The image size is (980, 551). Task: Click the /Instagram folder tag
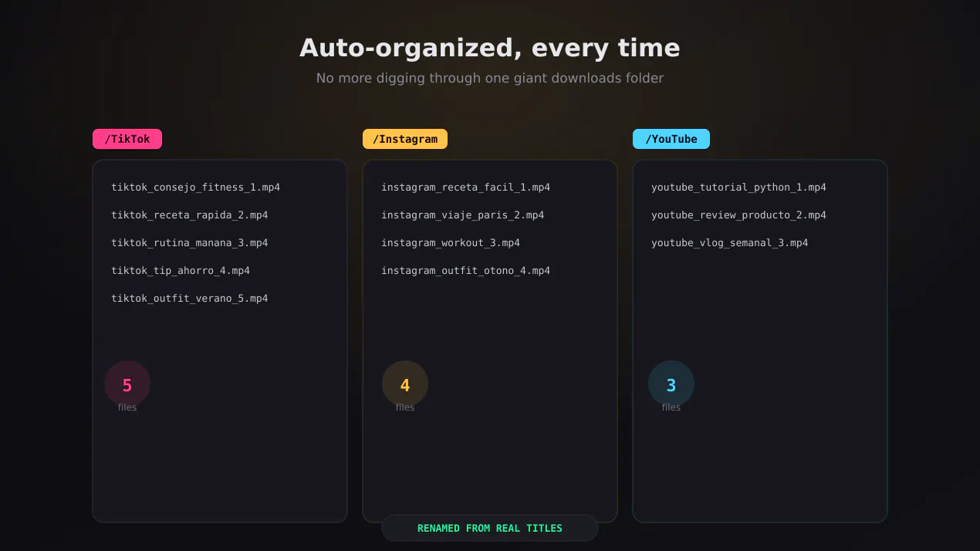405,139
